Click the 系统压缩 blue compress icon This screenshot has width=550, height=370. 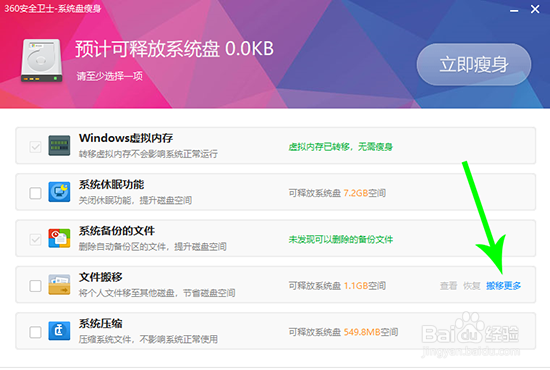tap(59, 331)
